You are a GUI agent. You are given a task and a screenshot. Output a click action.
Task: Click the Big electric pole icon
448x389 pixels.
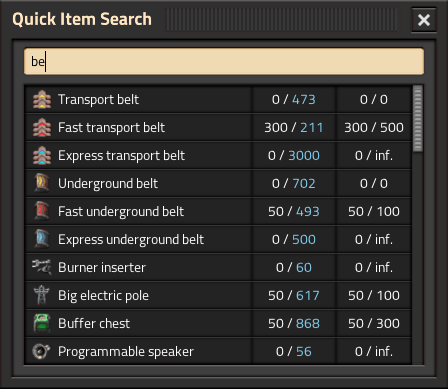click(42, 295)
